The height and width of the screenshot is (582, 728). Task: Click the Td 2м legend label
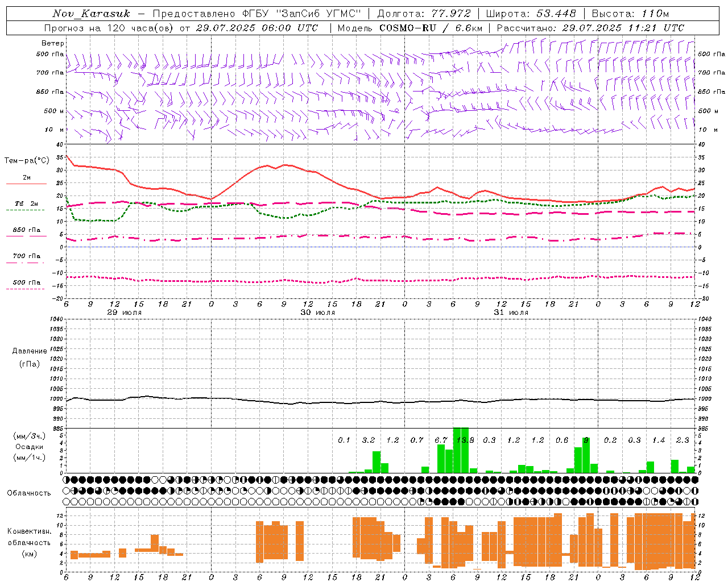tap(27, 203)
